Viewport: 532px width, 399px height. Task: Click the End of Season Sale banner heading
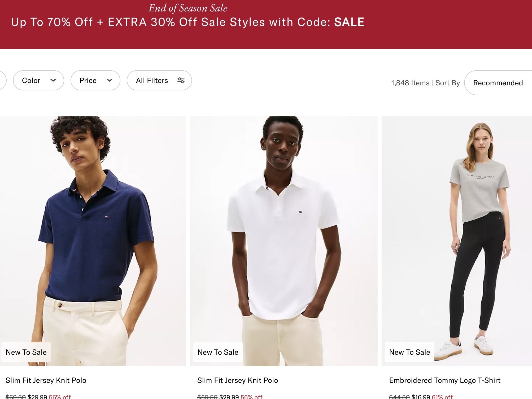click(x=188, y=8)
